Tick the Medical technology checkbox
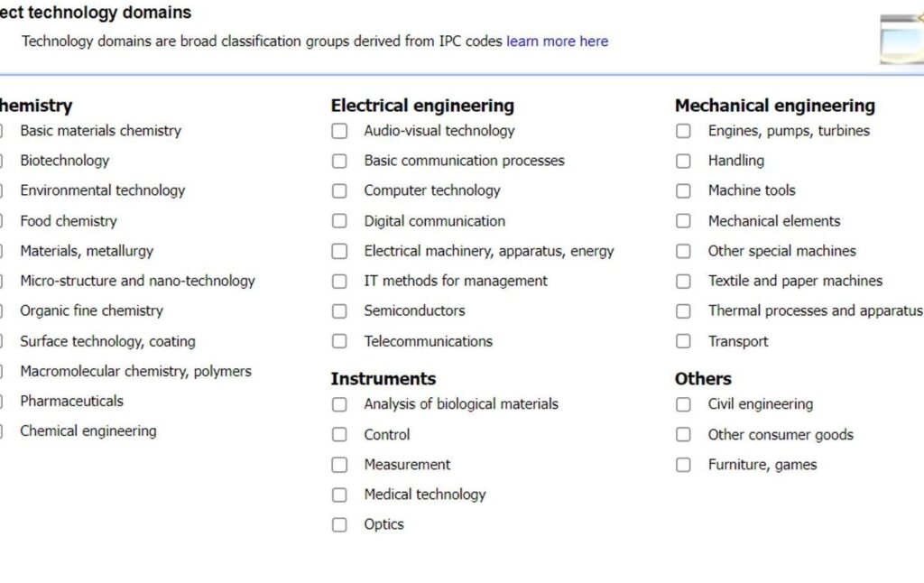Viewport: 924px width, 583px height. tap(339, 495)
